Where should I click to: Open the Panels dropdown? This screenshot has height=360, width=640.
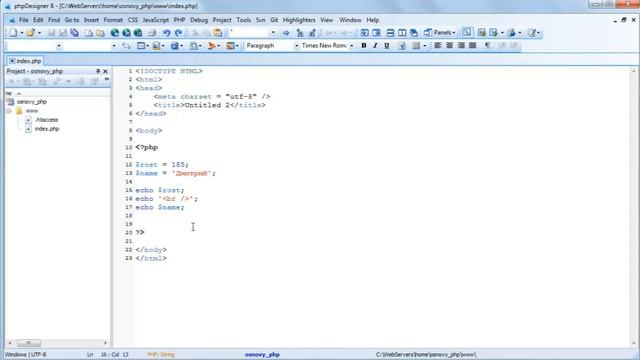click(x=440, y=33)
